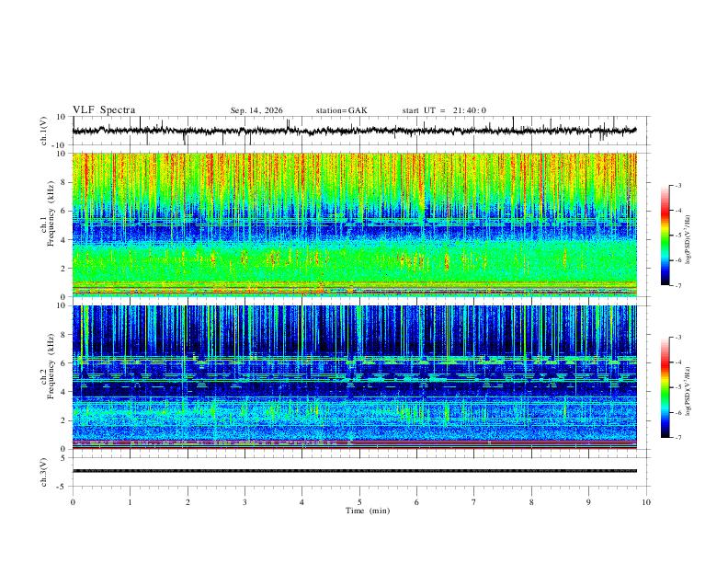Image resolution: width=728 pixels, height=563 pixels.
Task: Click the ch.3(V) waveform trace
Action: coord(354,471)
